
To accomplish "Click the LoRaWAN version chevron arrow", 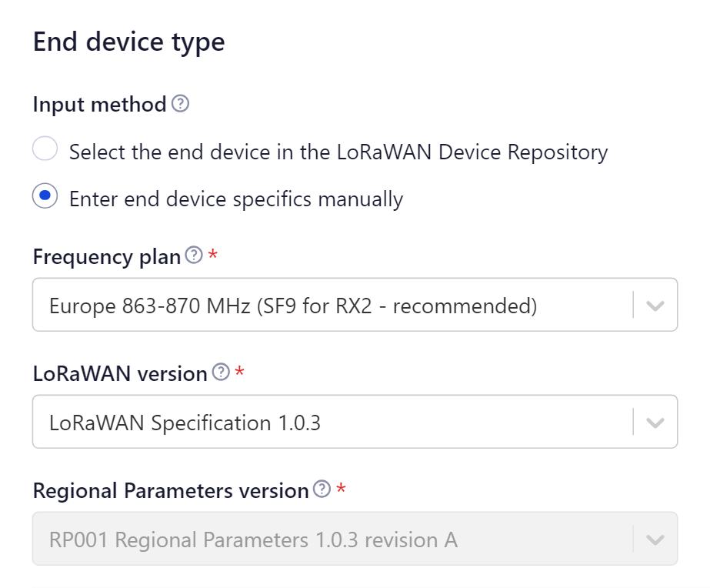I will (x=655, y=422).
